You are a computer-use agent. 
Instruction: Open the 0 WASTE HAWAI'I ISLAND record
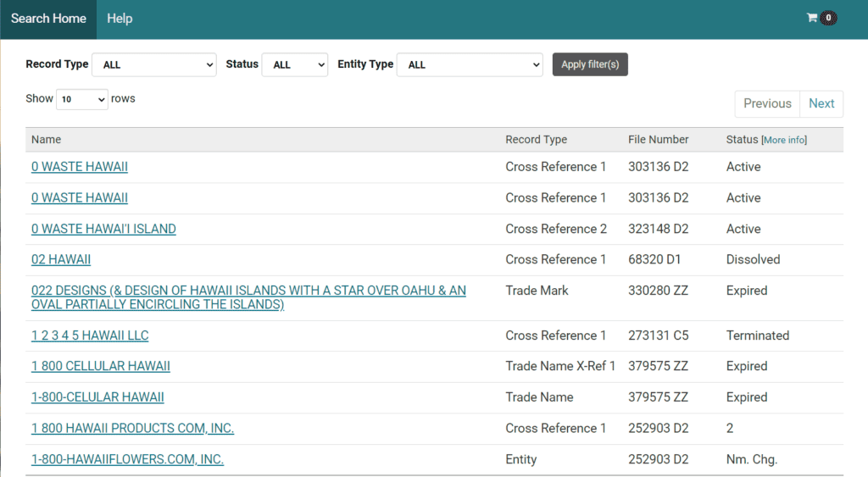[x=103, y=229]
